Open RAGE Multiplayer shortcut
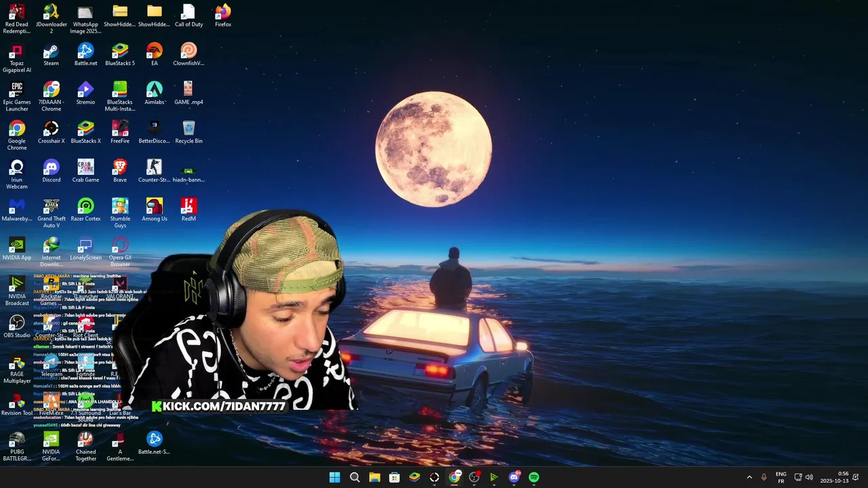Image resolution: width=868 pixels, height=488 pixels. [17, 369]
